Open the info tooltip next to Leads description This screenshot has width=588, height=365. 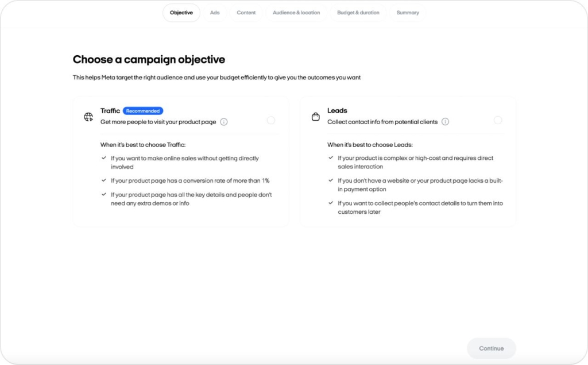click(445, 121)
